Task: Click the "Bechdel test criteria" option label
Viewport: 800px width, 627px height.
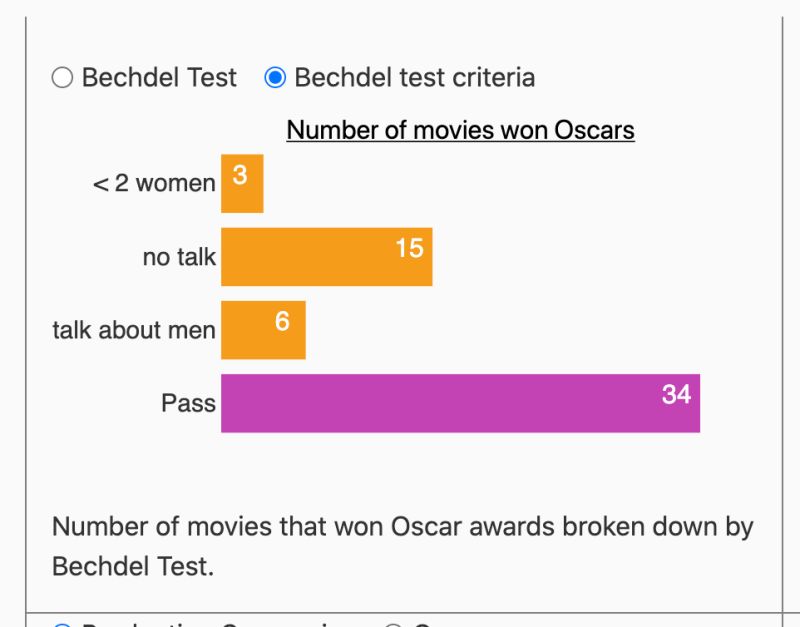Action: pos(414,78)
